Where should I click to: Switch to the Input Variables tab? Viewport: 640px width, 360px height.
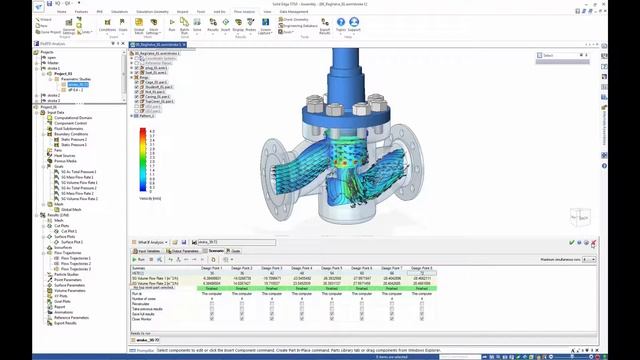(147, 251)
